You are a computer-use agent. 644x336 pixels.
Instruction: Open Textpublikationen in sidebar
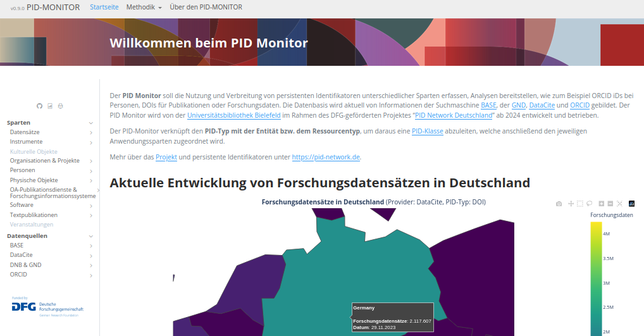point(34,215)
